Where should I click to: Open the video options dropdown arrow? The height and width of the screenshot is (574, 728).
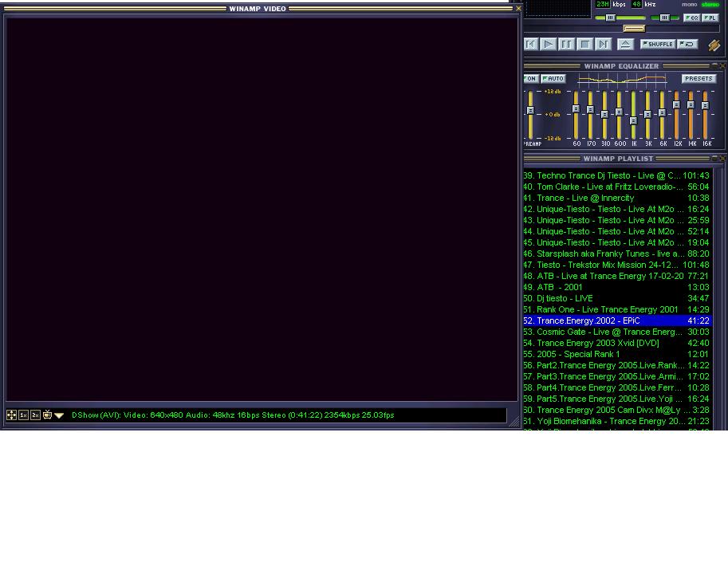coord(59,415)
